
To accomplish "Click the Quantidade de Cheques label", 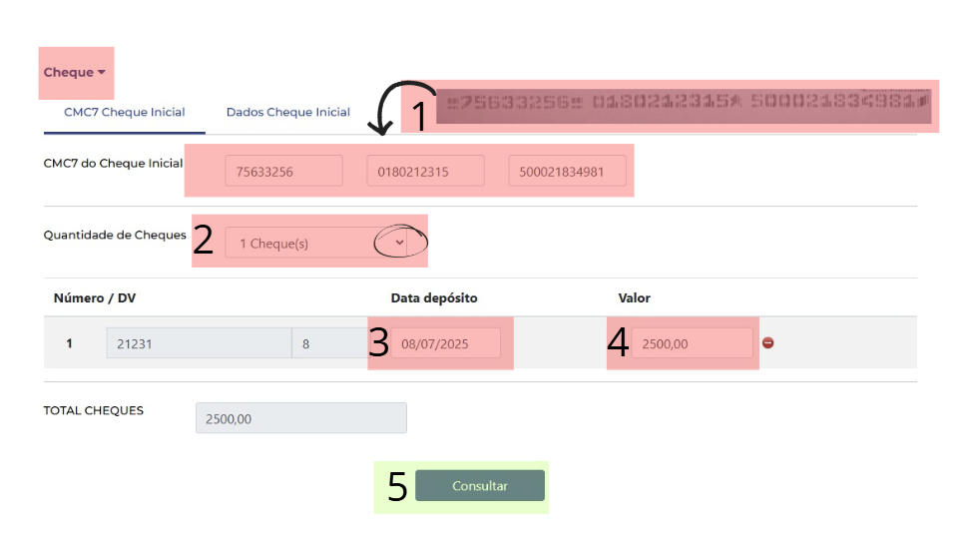I will tap(115, 235).
